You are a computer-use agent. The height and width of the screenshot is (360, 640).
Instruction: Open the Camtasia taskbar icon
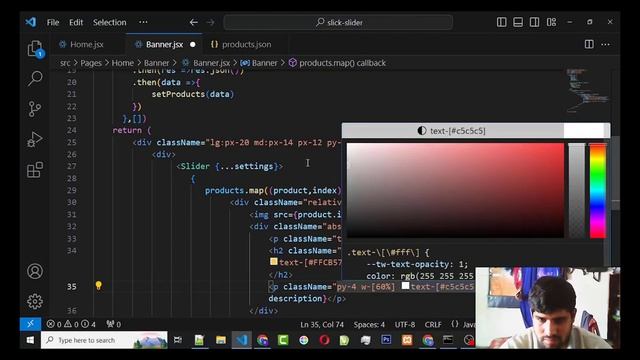[283, 340]
